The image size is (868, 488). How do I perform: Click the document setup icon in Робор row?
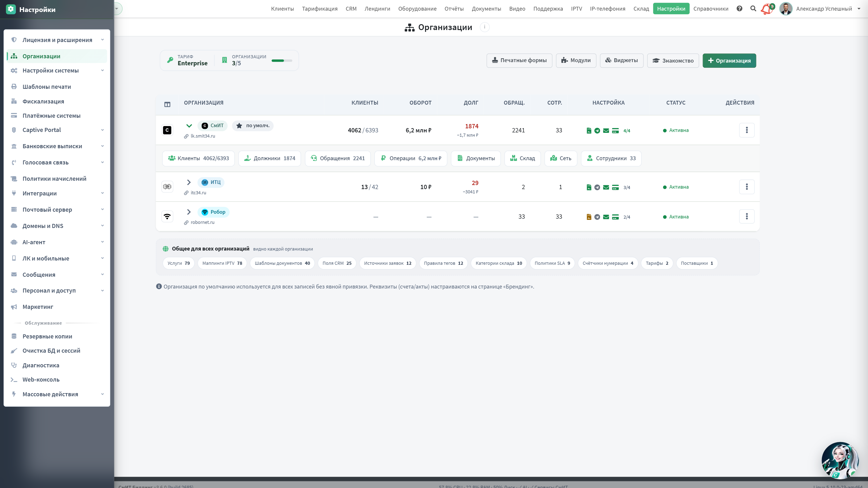[589, 217]
